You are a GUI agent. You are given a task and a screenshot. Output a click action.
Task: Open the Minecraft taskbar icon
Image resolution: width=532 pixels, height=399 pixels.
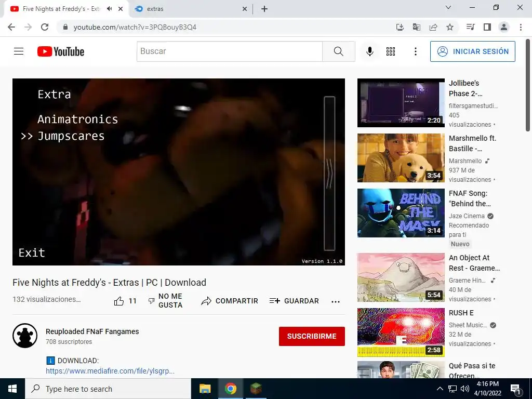[256, 389]
